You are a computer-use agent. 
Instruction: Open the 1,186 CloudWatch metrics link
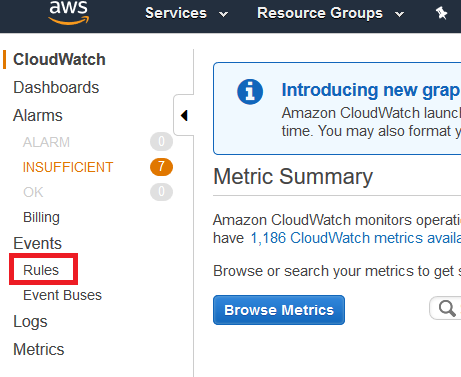[355, 238]
